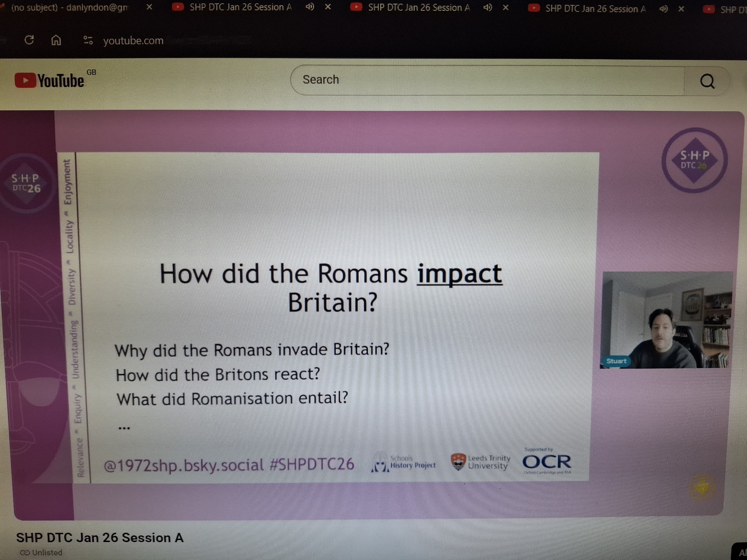Open site information icon beside youtube.com

click(88, 40)
